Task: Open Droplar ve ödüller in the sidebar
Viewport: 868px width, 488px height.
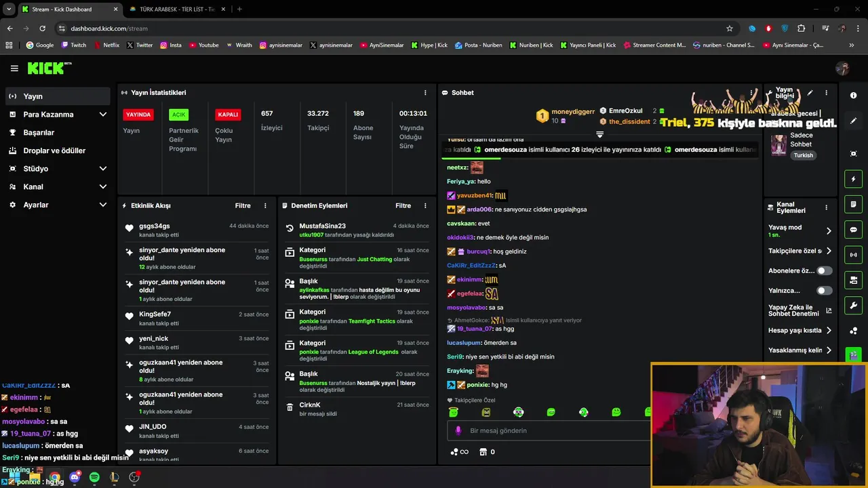Action: click(x=58, y=150)
